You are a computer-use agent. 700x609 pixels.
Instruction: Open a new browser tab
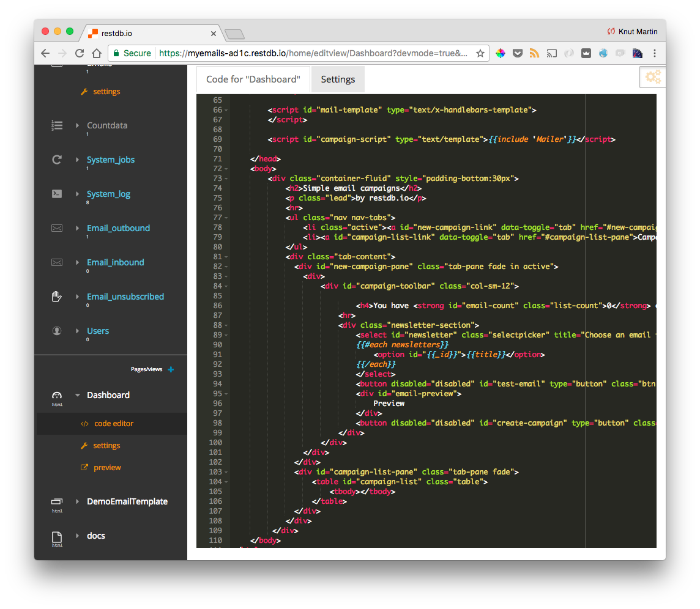(235, 34)
